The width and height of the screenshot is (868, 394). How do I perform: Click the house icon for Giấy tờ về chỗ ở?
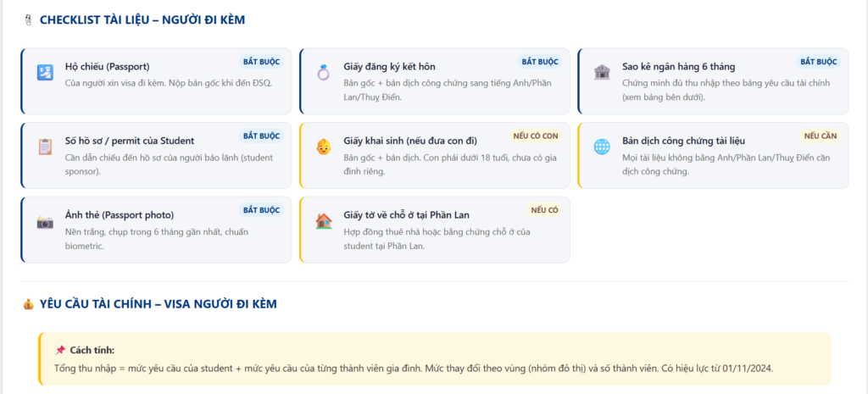click(323, 221)
